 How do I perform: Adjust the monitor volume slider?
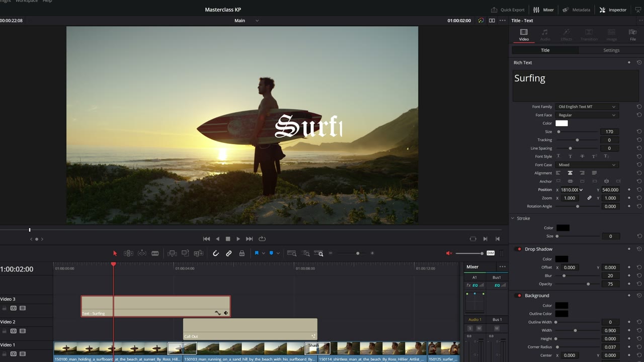470,253
